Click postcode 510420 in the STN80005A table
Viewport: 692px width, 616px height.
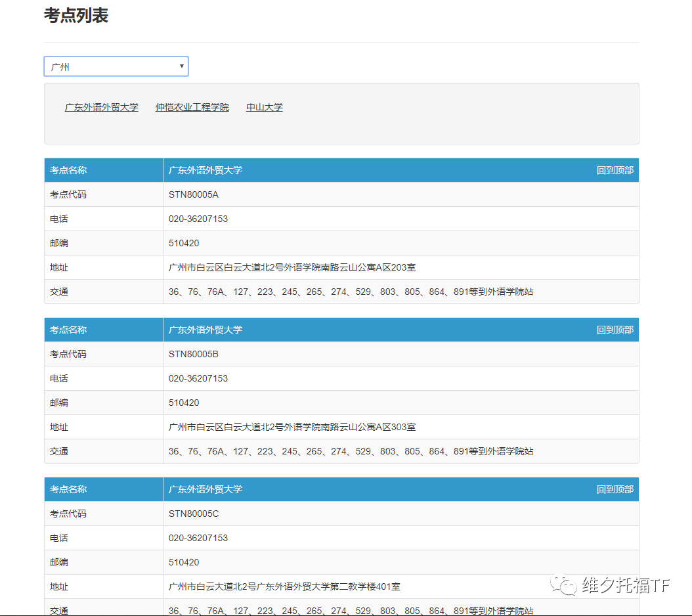(184, 243)
